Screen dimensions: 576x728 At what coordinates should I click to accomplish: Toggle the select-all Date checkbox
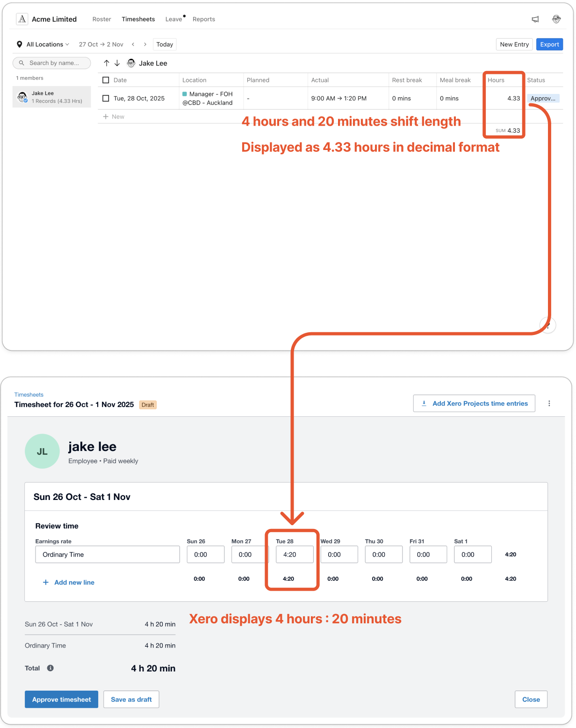[x=106, y=80]
